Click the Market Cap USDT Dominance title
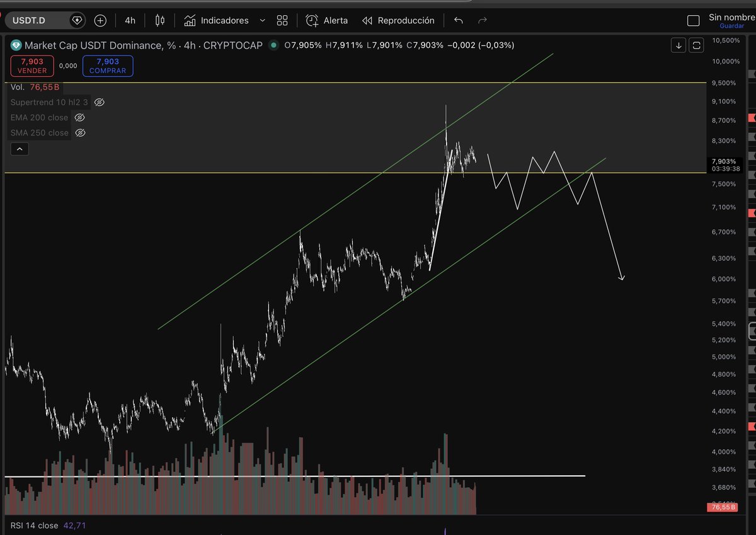Screen dimensions: 756x535 pyautogui.click(x=143, y=45)
